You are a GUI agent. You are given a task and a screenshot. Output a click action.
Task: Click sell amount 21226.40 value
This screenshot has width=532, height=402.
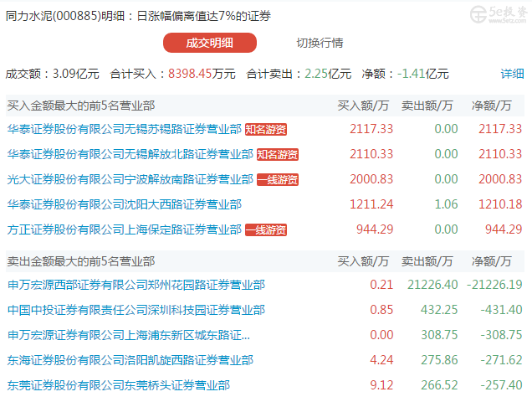coord(432,285)
